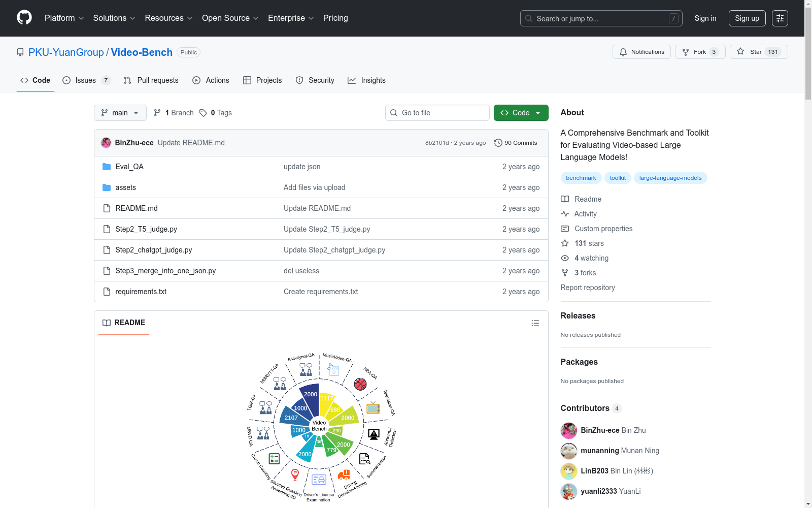Click the Eval_QA folder icon
812x508 pixels.
tap(107, 167)
